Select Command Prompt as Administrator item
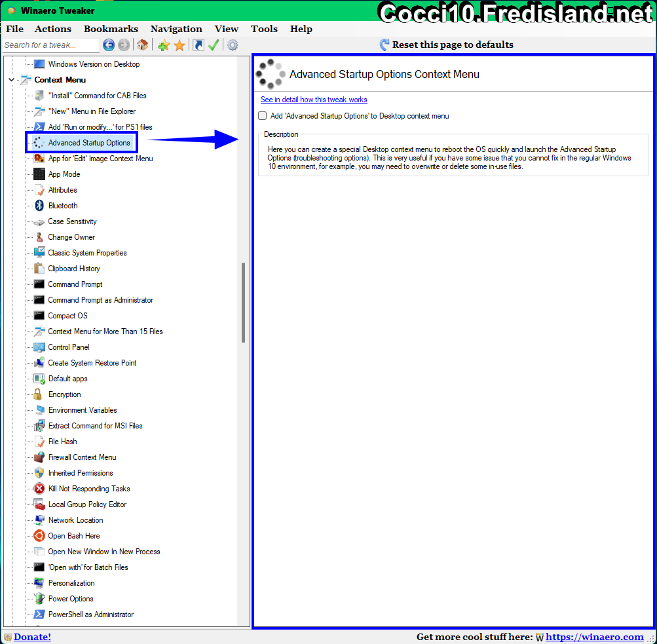The height and width of the screenshot is (644, 657). (x=101, y=300)
